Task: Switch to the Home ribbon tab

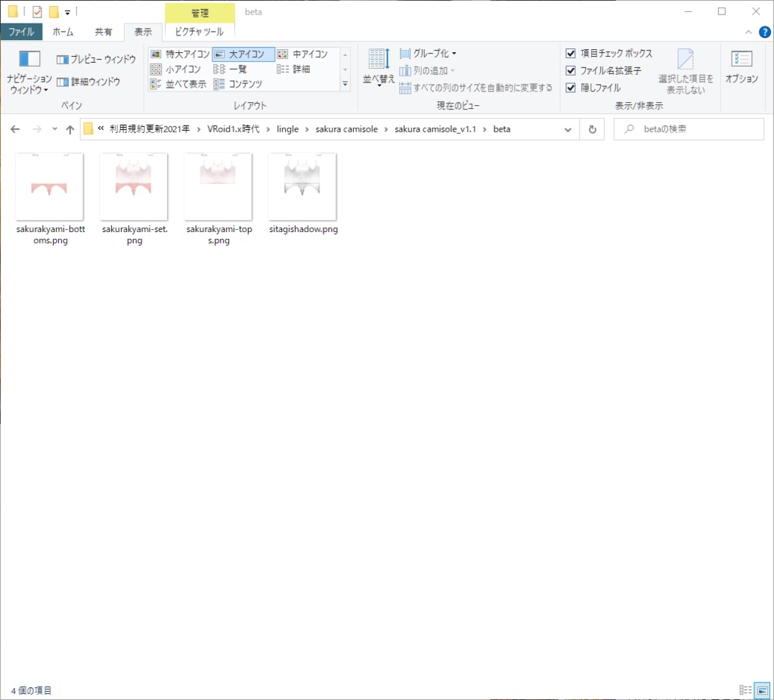Action: click(63, 32)
